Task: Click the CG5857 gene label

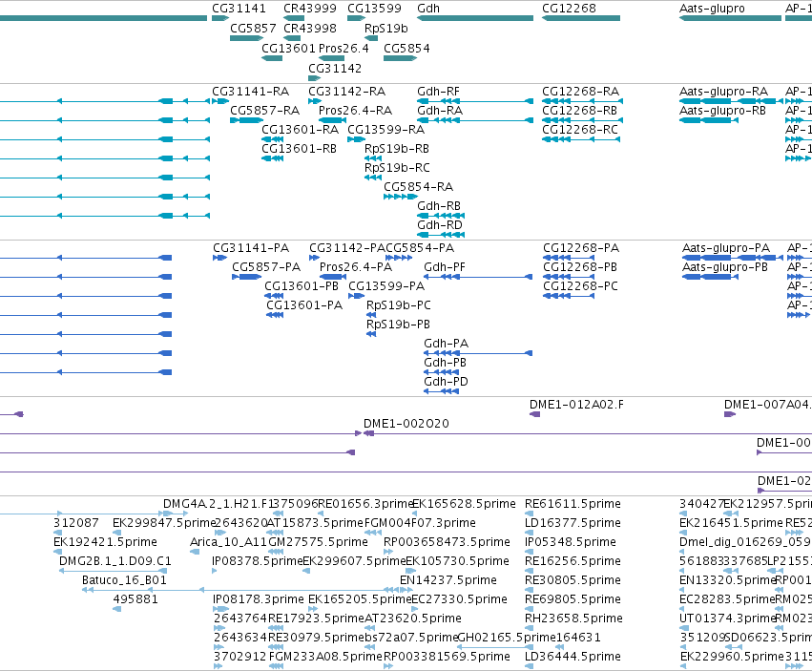Action: (253, 28)
